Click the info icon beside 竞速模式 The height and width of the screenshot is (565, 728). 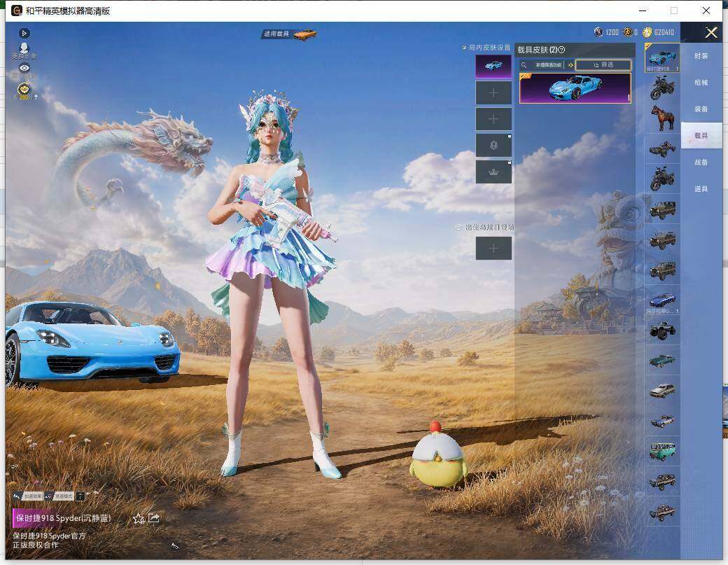coord(80,496)
